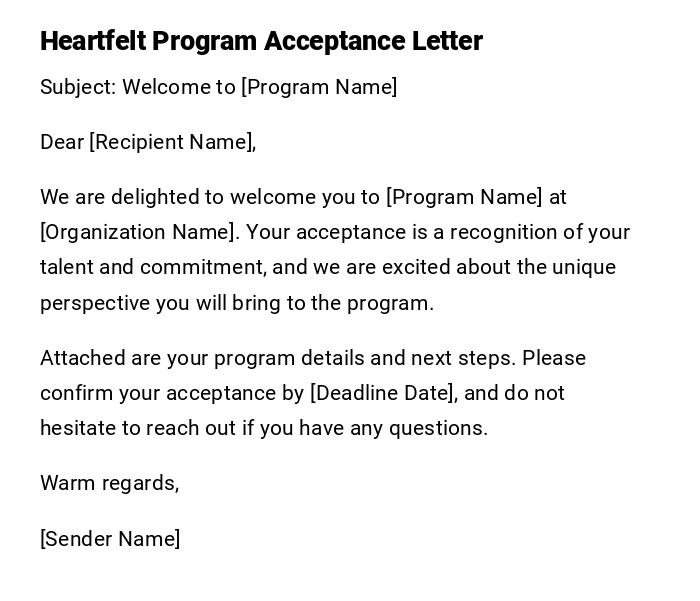Viewport: 700px width, 601px height.
Task: Click the word "perspective" in the first paragraph
Action: point(95,303)
